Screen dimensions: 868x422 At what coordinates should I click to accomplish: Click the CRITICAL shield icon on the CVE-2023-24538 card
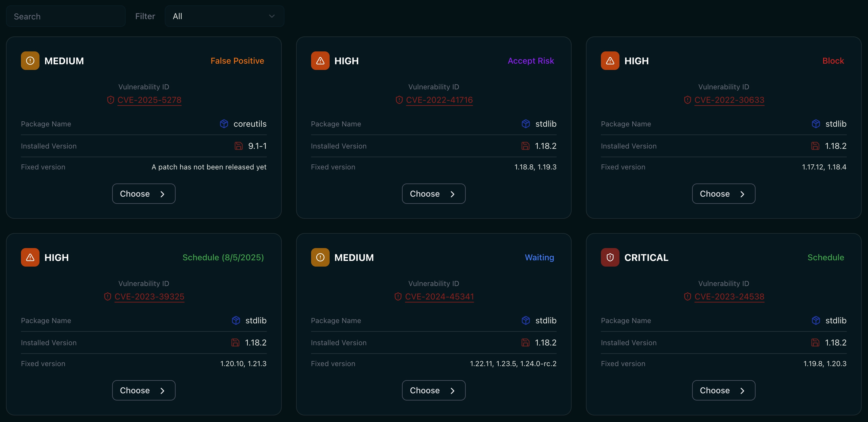tap(610, 257)
